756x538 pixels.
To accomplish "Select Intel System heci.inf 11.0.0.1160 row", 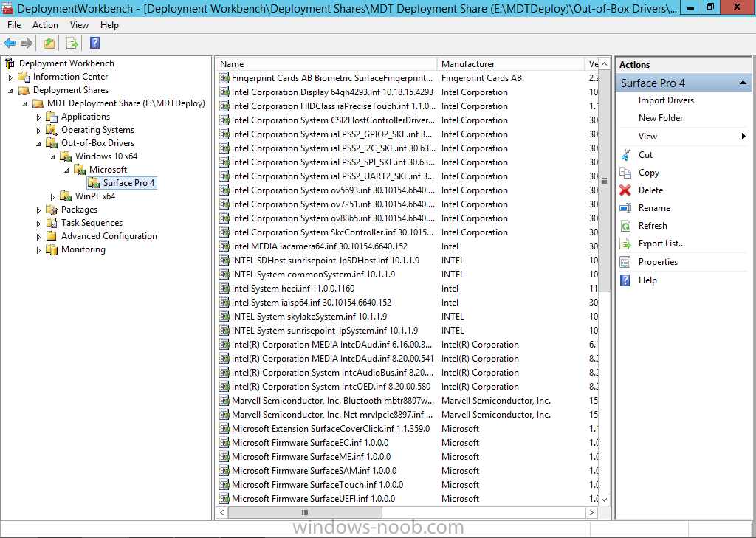I will coord(408,289).
